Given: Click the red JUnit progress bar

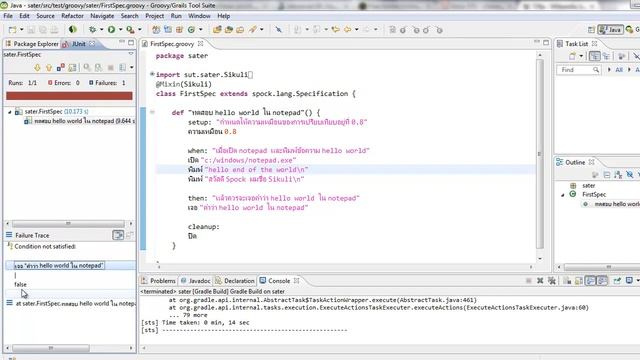Looking at the screenshot, I should (69, 96).
